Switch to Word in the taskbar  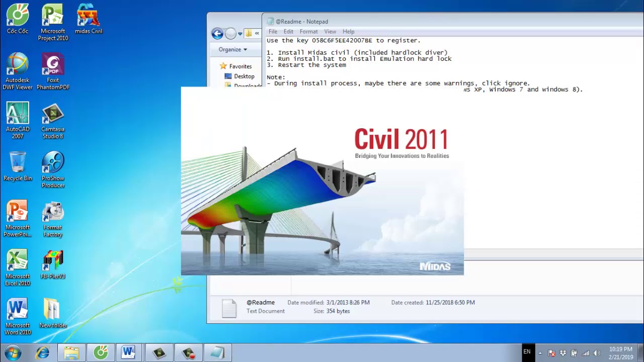pyautogui.click(x=129, y=352)
